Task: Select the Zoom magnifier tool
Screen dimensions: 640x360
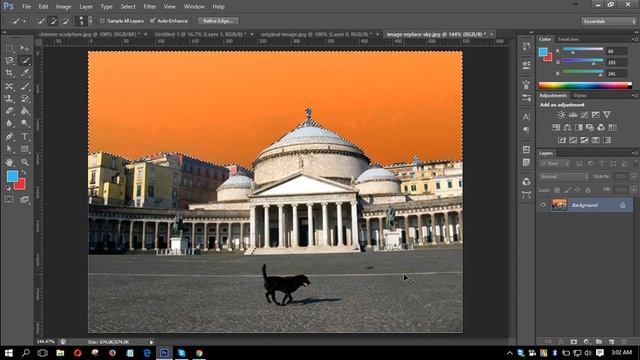Action: pos(24,162)
